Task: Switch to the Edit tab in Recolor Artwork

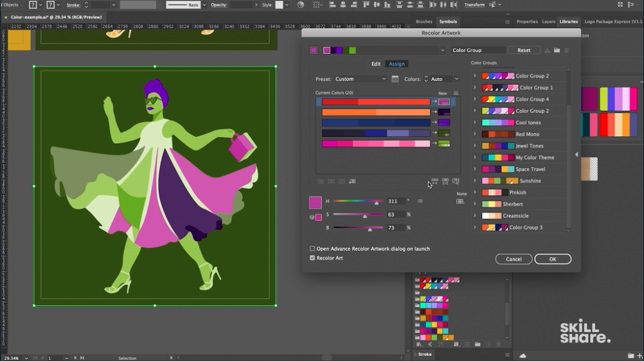Action: click(x=376, y=64)
